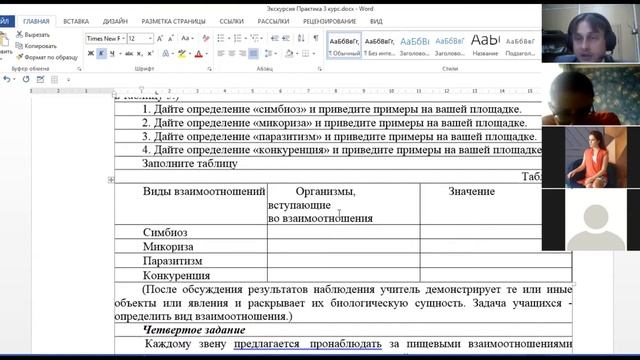Open the Clipboard pane launcher (Буфер обмена)
Image resolution: width=640 pixels, height=360 pixels.
click(x=79, y=69)
